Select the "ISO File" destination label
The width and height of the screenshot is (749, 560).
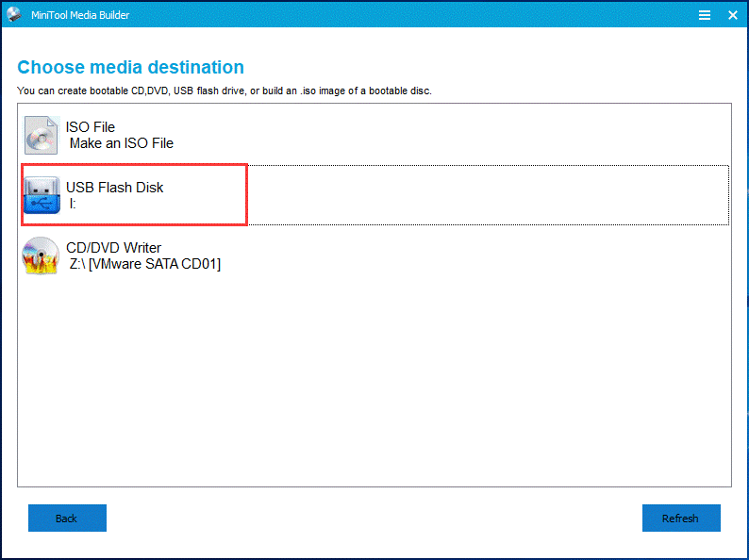click(x=90, y=127)
